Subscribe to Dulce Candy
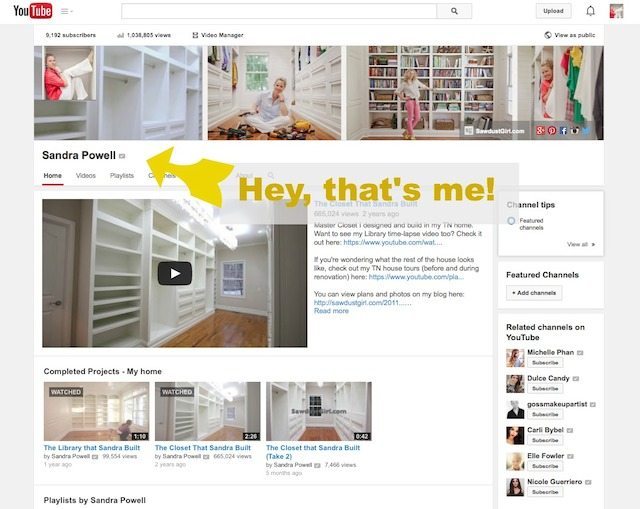This screenshot has width=640, height=509. (545, 389)
